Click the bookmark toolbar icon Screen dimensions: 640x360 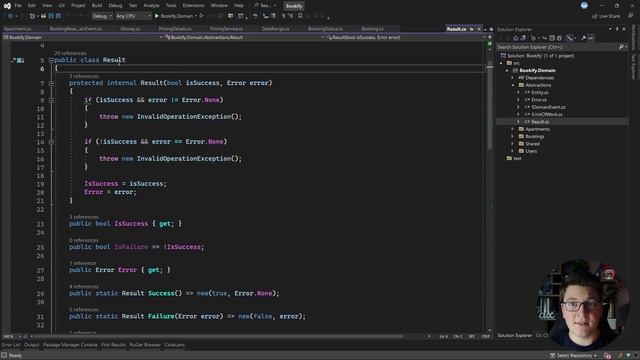point(300,16)
